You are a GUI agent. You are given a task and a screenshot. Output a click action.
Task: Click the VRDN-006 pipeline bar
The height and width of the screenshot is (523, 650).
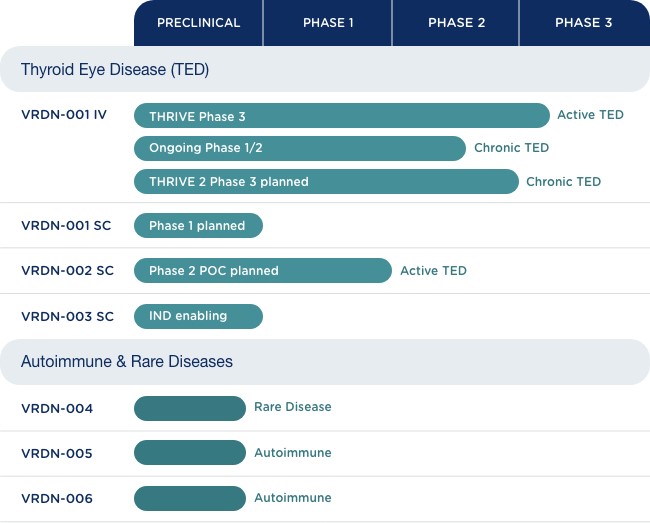pyautogui.click(x=189, y=498)
